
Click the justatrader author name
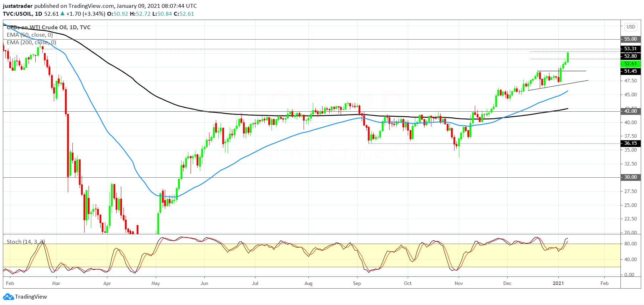click(x=18, y=6)
